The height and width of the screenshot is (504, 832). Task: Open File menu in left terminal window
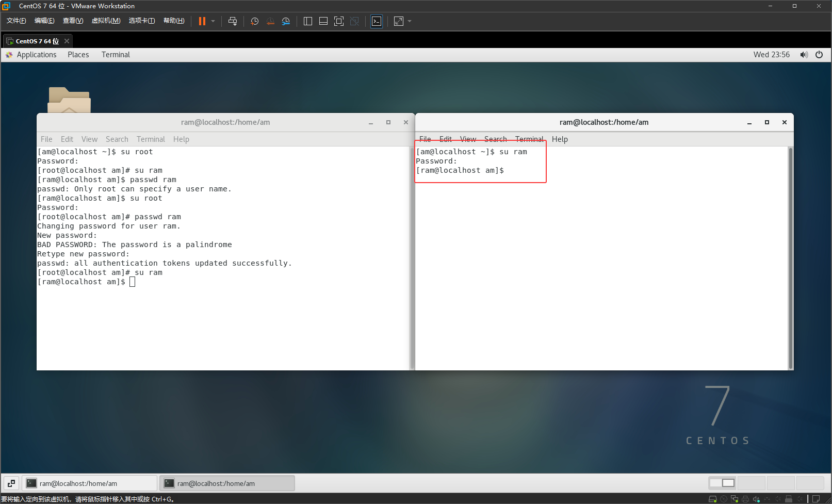coord(46,139)
